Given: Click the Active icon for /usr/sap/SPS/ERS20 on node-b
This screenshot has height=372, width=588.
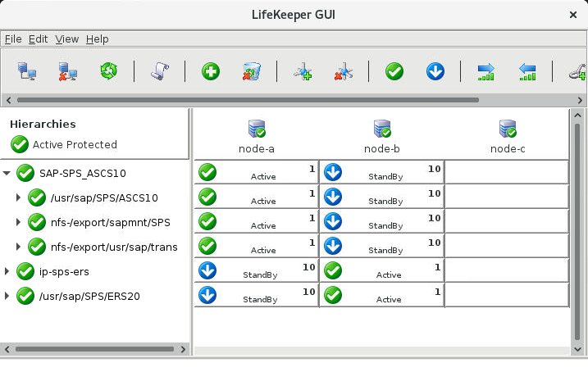Looking at the screenshot, I should [x=333, y=295].
